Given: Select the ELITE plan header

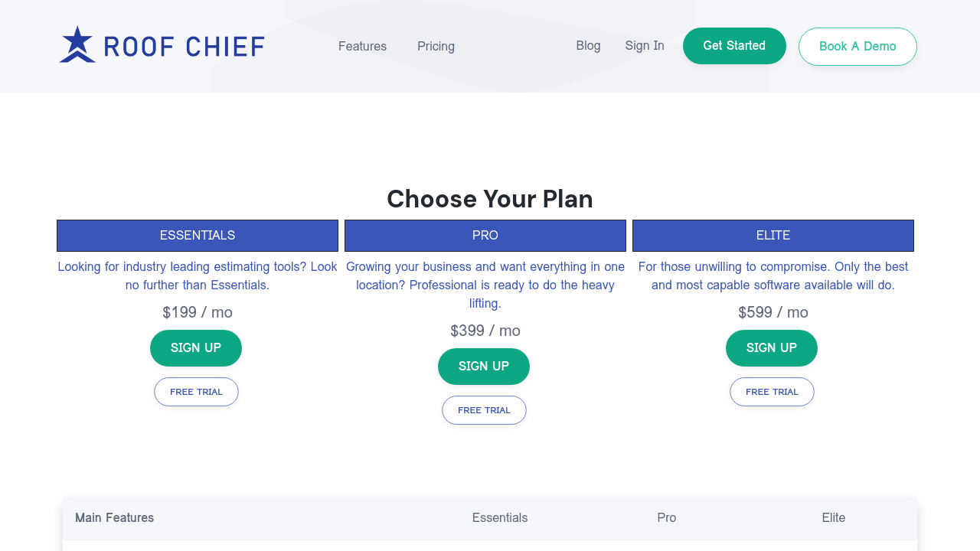Looking at the screenshot, I should point(773,236).
